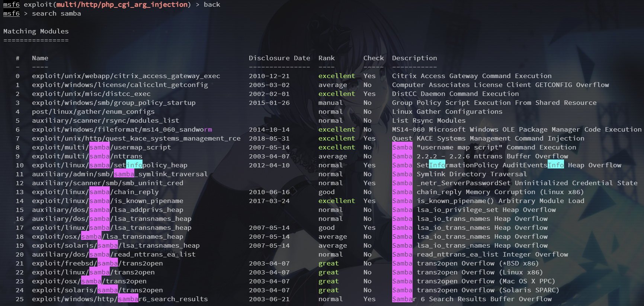Select exploit/windows/license/calicclnt_getconfig module name
This screenshot has width=644, height=306.
pyautogui.click(x=120, y=85)
